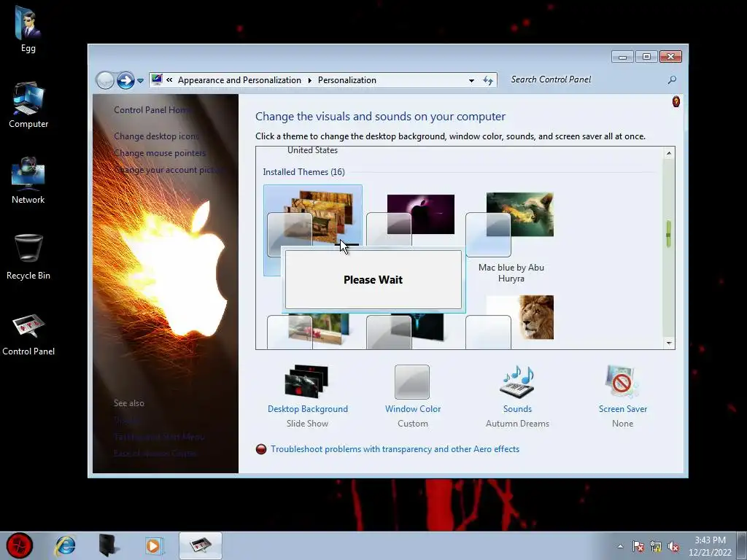This screenshot has width=747, height=560.
Task: Click the Action Center flag tray icon
Action: pos(638,547)
